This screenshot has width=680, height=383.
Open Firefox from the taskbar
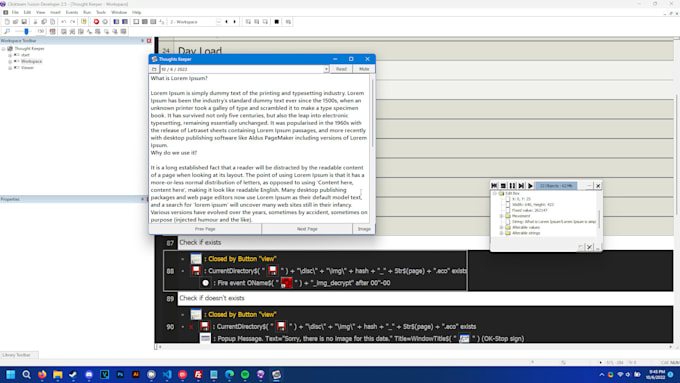coord(42,374)
